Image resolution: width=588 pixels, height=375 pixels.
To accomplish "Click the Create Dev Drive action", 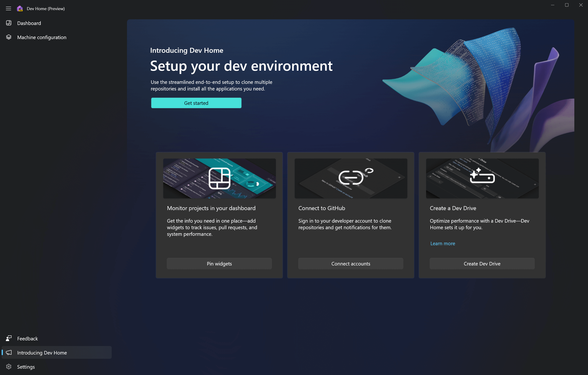I will point(482,263).
